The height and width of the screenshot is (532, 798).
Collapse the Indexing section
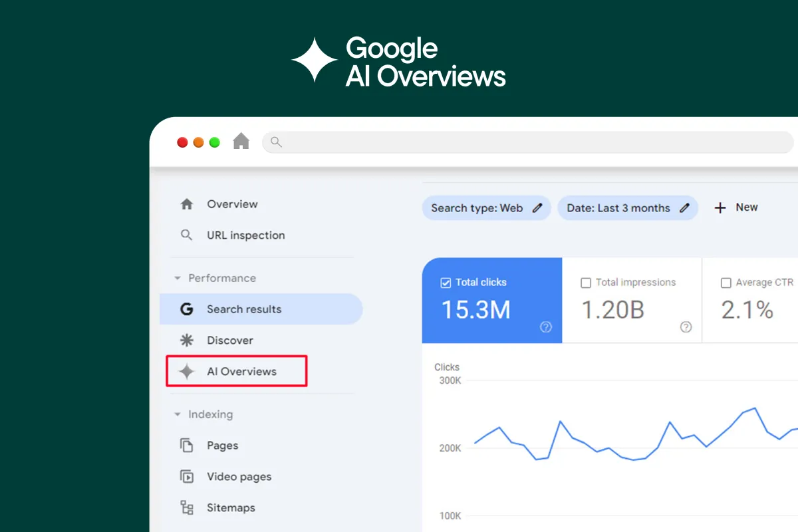point(178,414)
